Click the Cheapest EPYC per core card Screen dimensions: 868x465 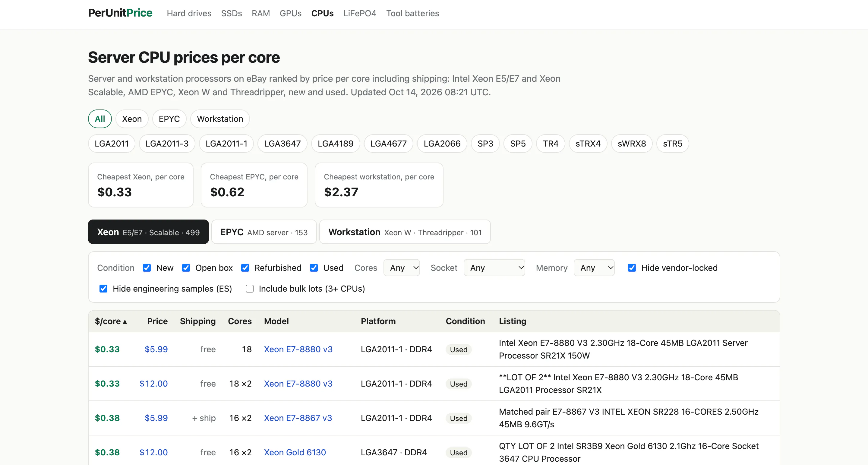tap(254, 185)
